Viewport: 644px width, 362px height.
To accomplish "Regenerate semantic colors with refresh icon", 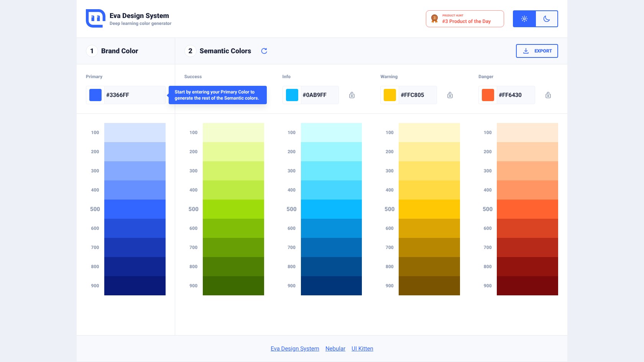I will point(264,51).
